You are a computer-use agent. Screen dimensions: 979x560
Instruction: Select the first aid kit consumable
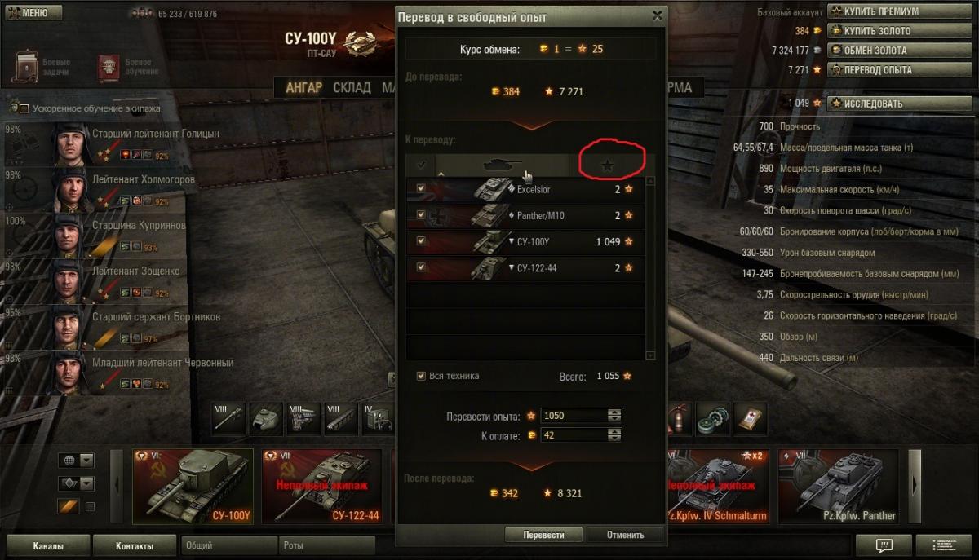click(750, 418)
